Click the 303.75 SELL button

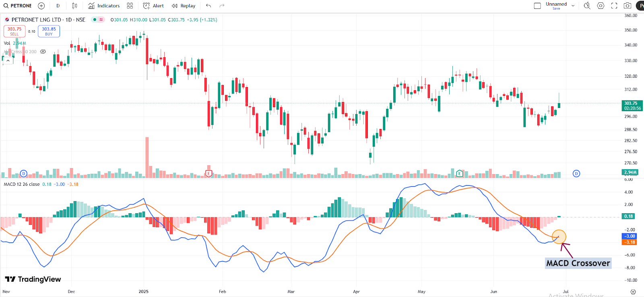coord(14,31)
